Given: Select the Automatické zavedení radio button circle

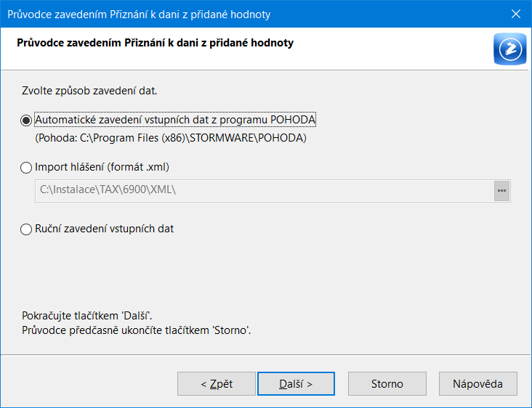Looking at the screenshot, I should [26, 121].
